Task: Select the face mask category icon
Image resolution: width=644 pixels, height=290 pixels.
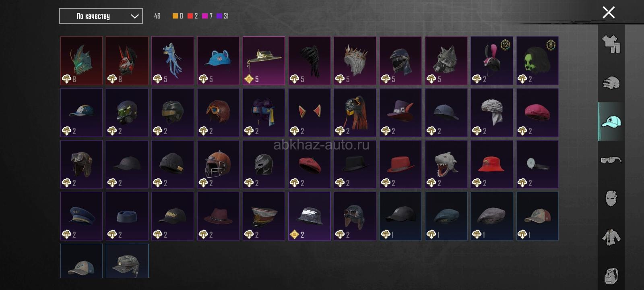Action: tap(611, 199)
